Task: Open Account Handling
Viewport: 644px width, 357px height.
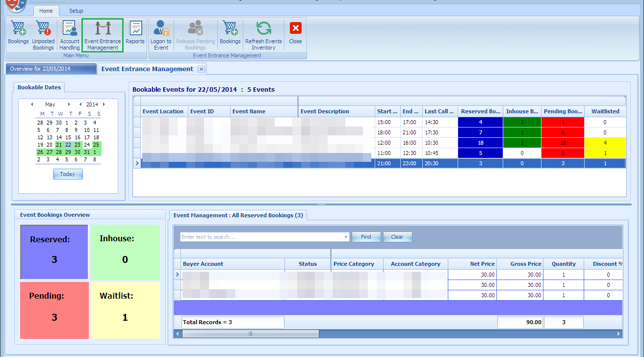Action: pos(70,35)
